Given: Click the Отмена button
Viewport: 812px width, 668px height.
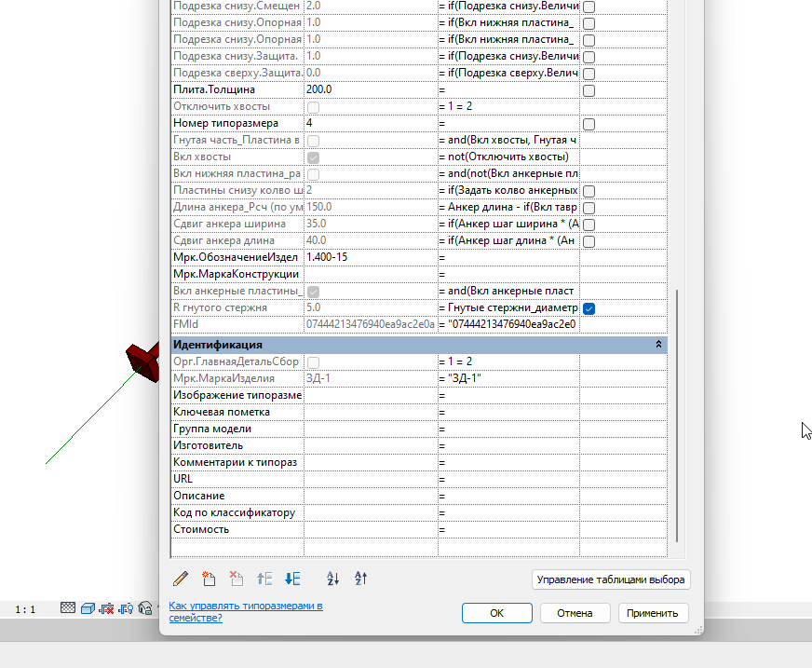Looking at the screenshot, I should (x=575, y=613).
